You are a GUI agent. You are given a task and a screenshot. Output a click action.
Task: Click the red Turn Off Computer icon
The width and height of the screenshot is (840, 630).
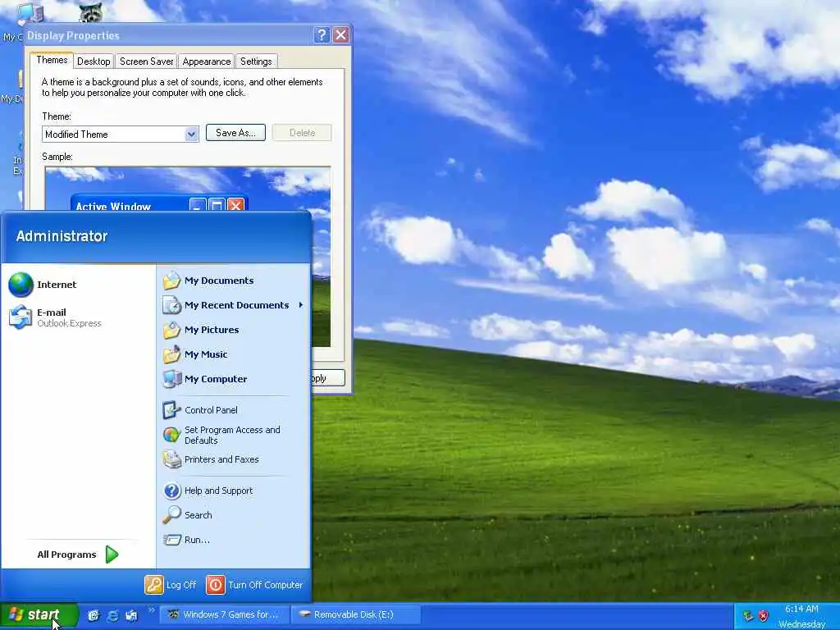pos(216,585)
